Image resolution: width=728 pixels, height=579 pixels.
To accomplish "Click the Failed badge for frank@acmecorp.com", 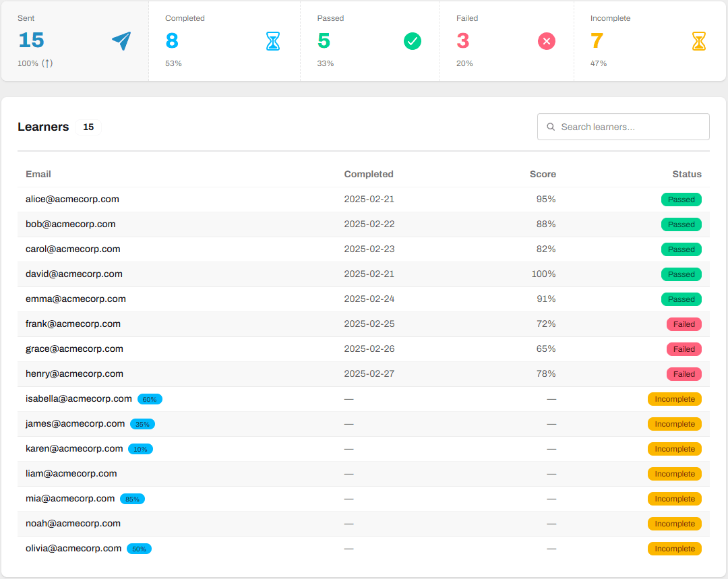I will click(x=684, y=324).
